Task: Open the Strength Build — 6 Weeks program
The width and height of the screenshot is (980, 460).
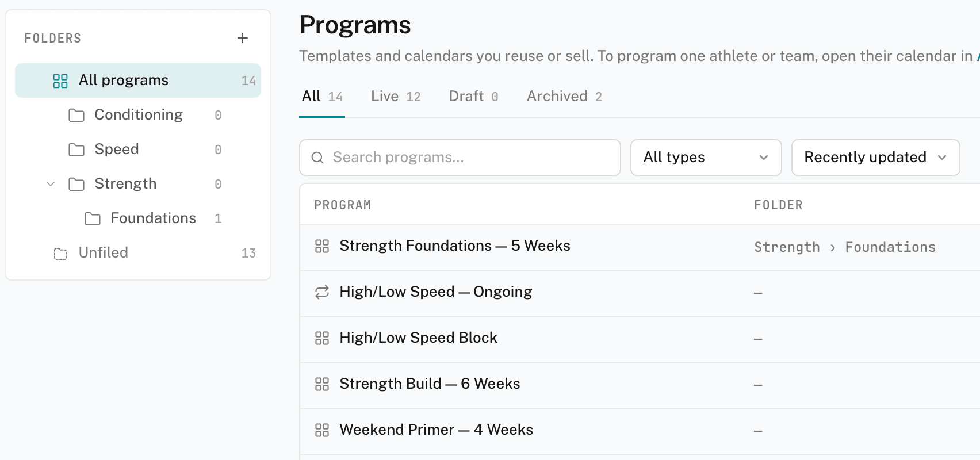Action: 430,384
